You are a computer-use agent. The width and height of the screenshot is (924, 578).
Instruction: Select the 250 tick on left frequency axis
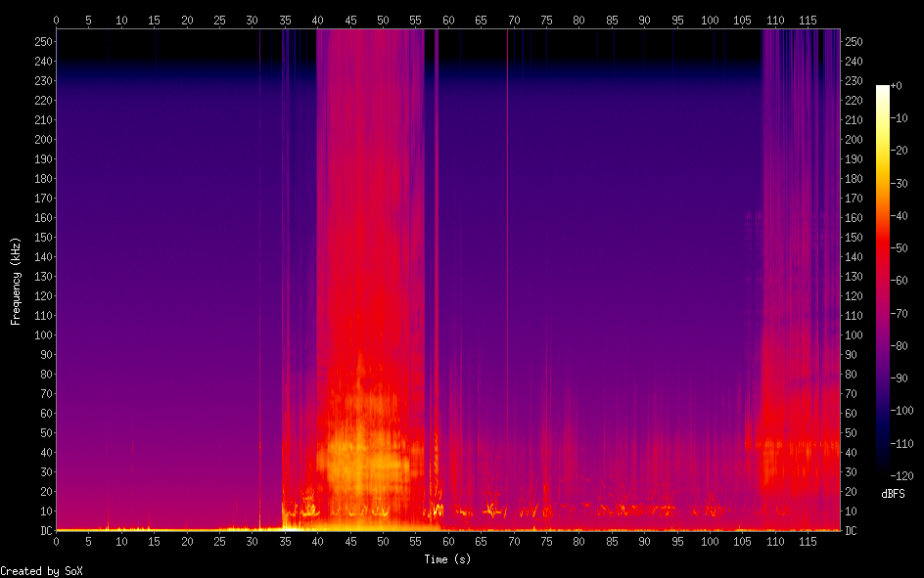[x=41, y=42]
